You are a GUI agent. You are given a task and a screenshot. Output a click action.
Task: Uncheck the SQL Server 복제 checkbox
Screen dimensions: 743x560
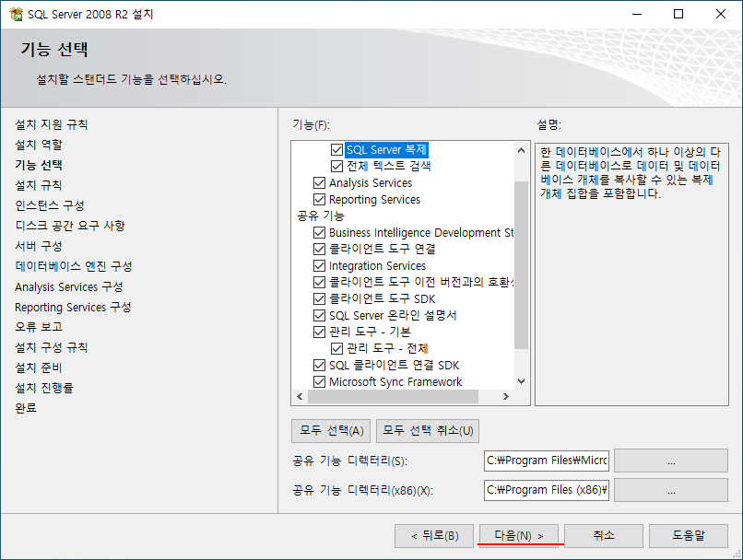pyautogui.click(x=336, y=149)
